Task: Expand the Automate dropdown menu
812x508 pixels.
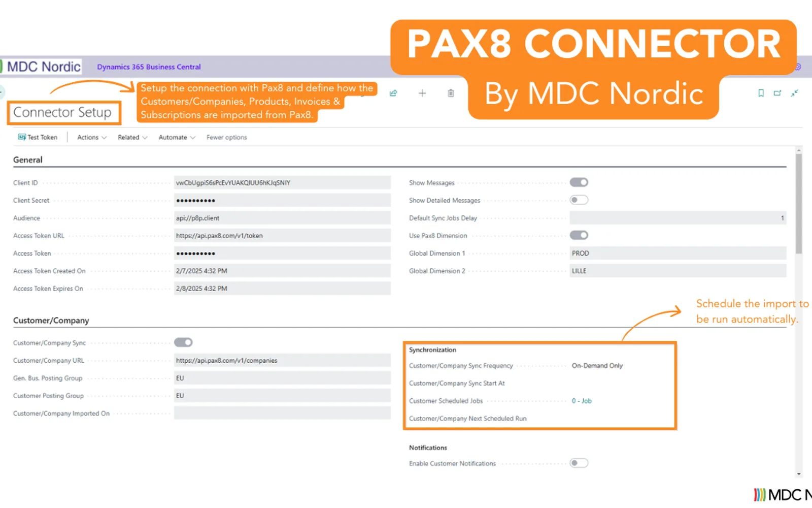Action: click(177, 137)
